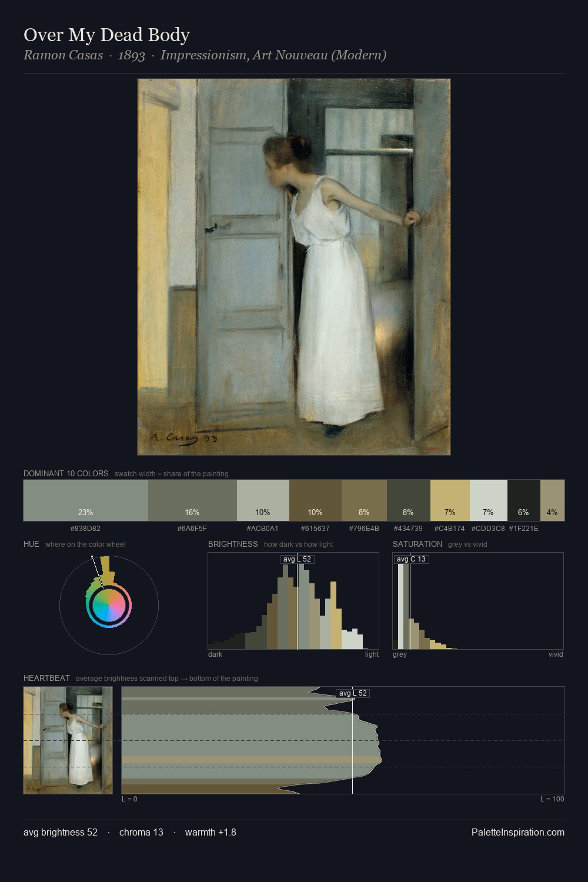Click the HUE section heading
The width and height of the screenshot is (588, 882).
click(31, 544)
